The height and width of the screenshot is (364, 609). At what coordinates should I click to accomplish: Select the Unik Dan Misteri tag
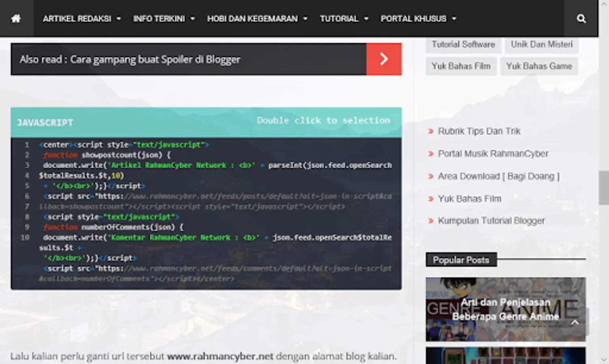click(x=542, y=44)
